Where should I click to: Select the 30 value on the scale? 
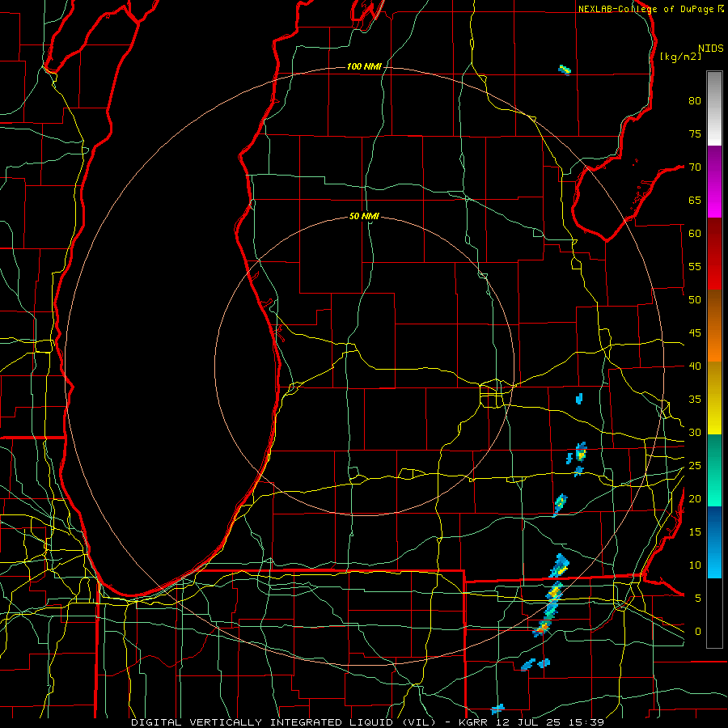pyautogui.click(x=695, y=432)
